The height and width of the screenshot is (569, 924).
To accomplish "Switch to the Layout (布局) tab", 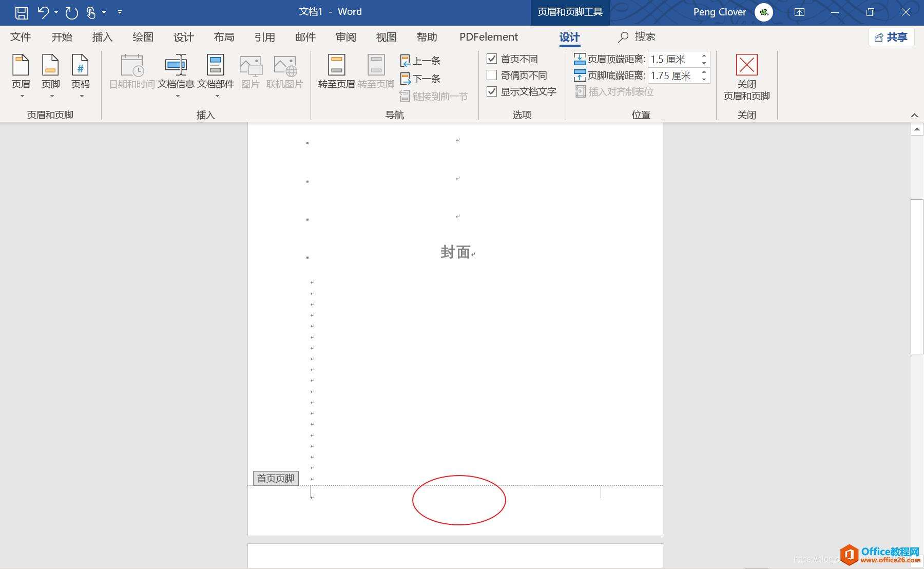I will pos(224,37).
